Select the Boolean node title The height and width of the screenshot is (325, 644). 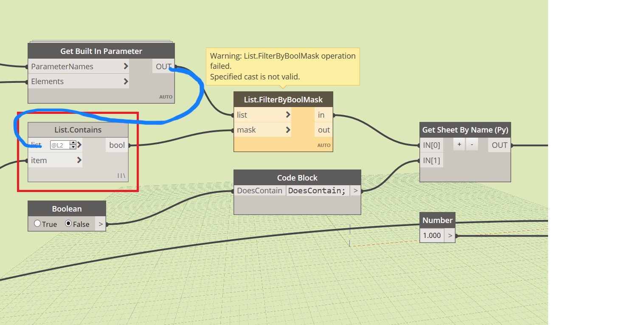[x=67, y=209]
